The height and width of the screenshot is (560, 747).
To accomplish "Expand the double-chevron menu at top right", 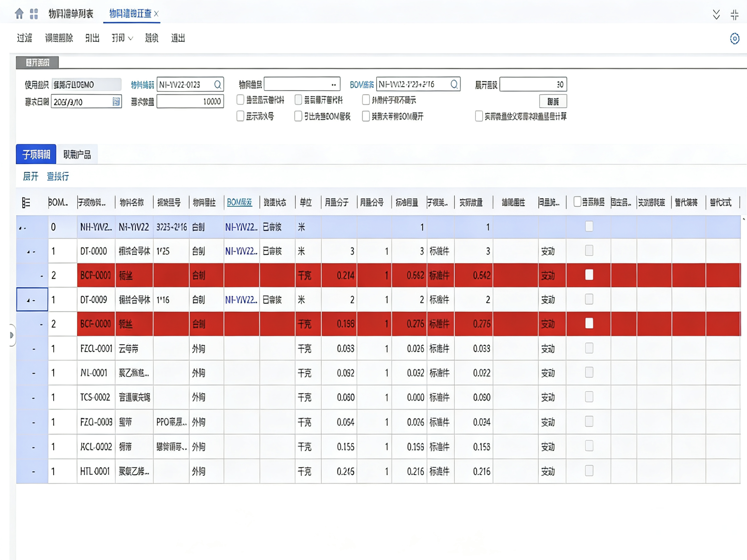I will point(716,15).
